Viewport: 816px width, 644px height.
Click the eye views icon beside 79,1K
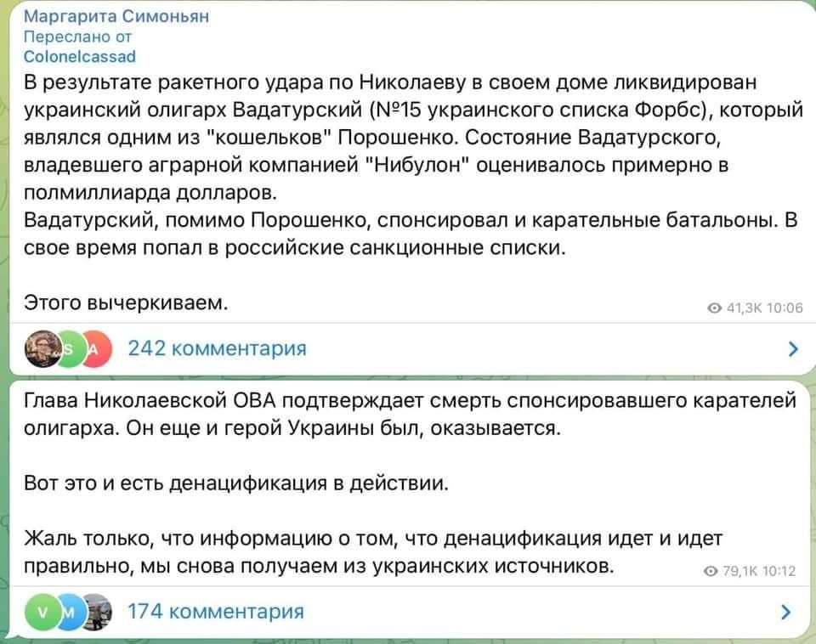click(x=710, y=572)
